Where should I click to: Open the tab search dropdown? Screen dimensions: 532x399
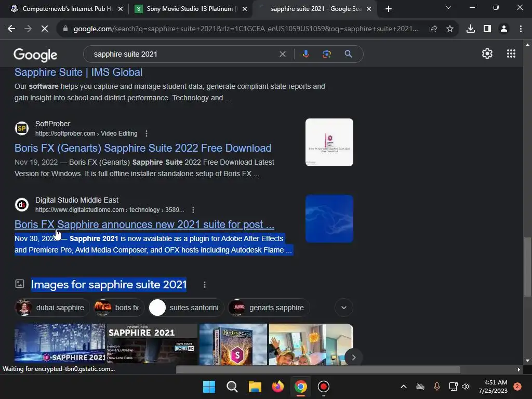[448, 7]
